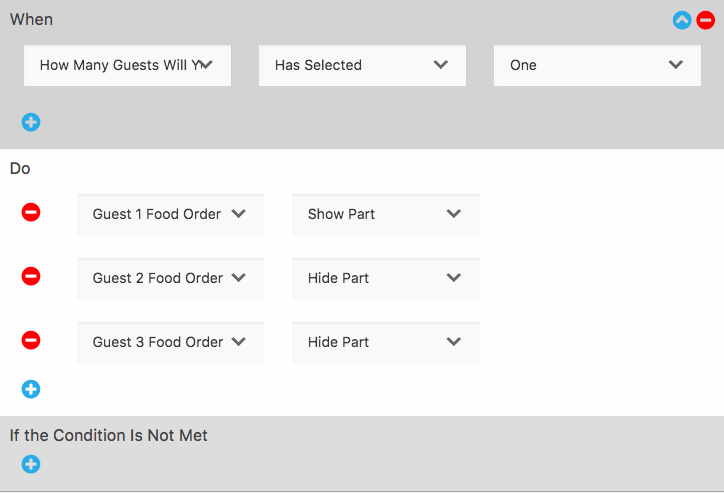Click the If the Condition Is Not Met heading
Screen dimensions: 724x493
coord(109,435)
